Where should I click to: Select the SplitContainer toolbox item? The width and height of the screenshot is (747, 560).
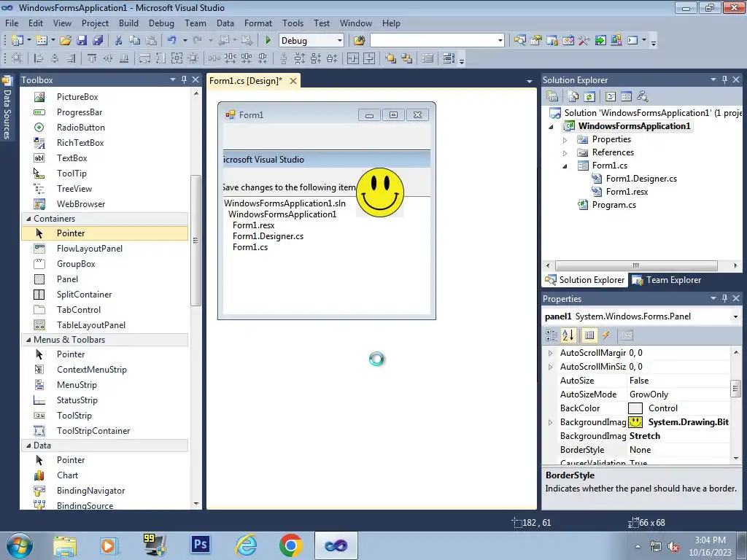105,295
